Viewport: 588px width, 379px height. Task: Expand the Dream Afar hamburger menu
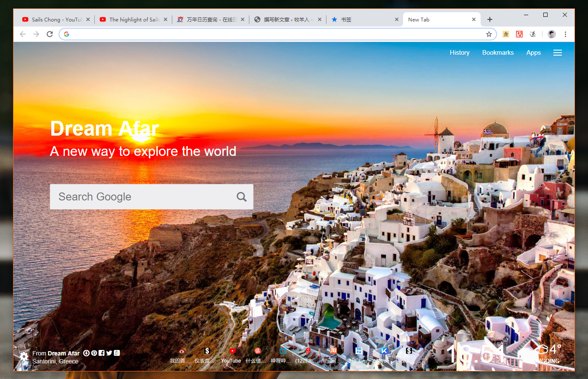[x=557, y=53]
